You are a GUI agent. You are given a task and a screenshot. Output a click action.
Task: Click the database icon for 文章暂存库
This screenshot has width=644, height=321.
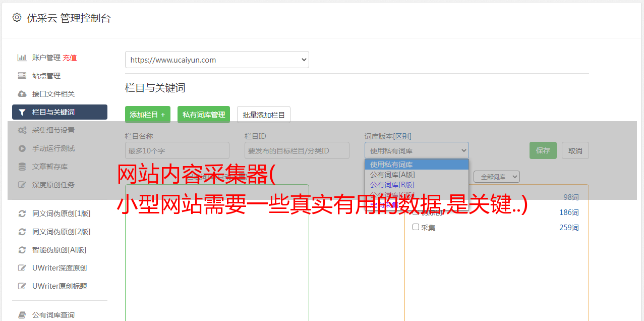pos(22,167)
